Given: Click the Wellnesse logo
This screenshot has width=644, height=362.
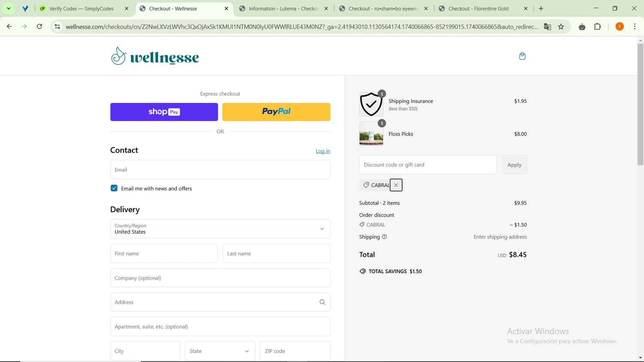Looking at the screenshot, I should click(x=155, y=56).
